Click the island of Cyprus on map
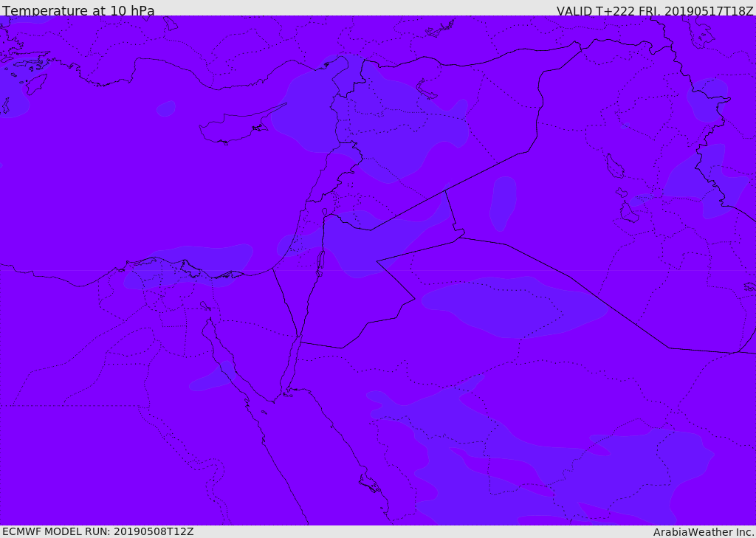The height and width of the screenshot is (538, 756). click(x=241, y=125)
